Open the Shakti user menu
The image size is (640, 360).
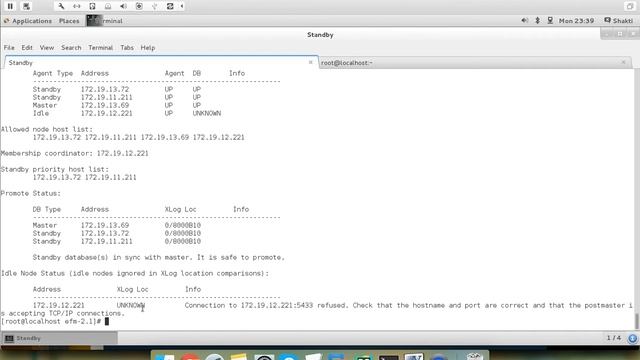[x=619, y=20]
